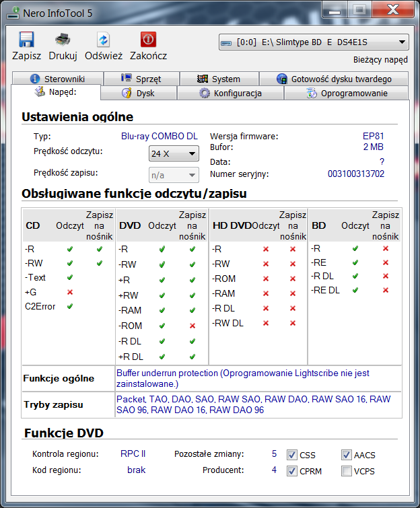Click the Sprzęt tab computer icon
420x508 pixels.
coord(126,78)
